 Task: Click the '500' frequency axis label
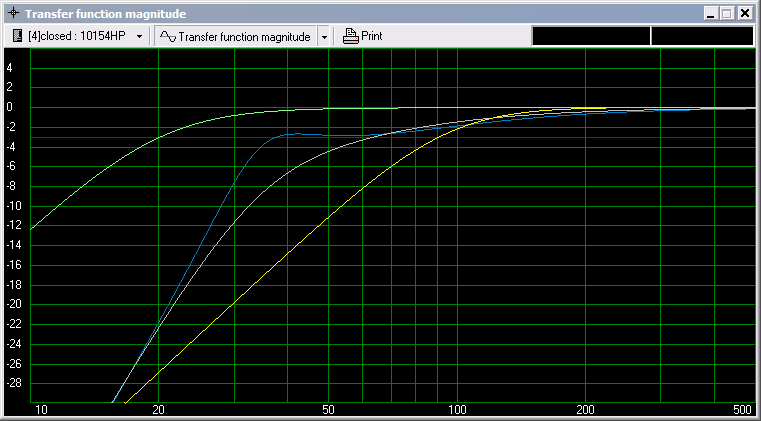coord(743,410)
